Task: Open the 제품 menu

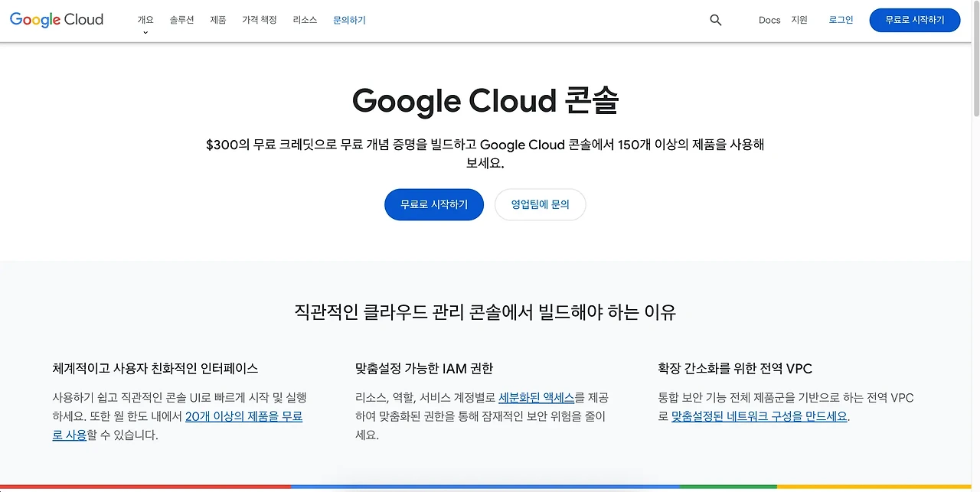Action: 218,20
